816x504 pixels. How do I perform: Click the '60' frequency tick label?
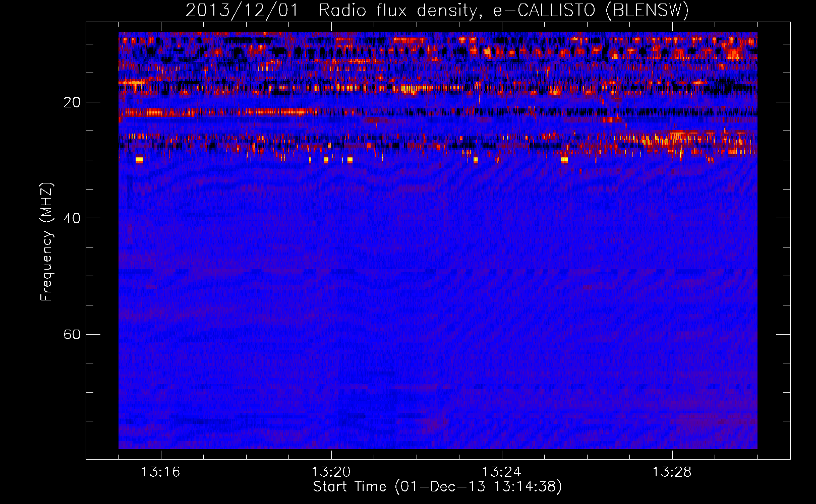coord(72,335)
